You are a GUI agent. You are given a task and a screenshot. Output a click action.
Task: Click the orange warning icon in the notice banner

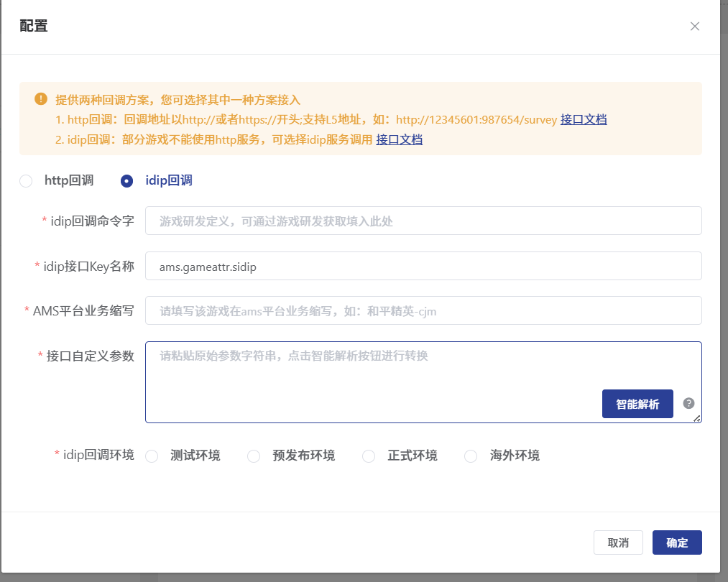[x=40, y=99]
